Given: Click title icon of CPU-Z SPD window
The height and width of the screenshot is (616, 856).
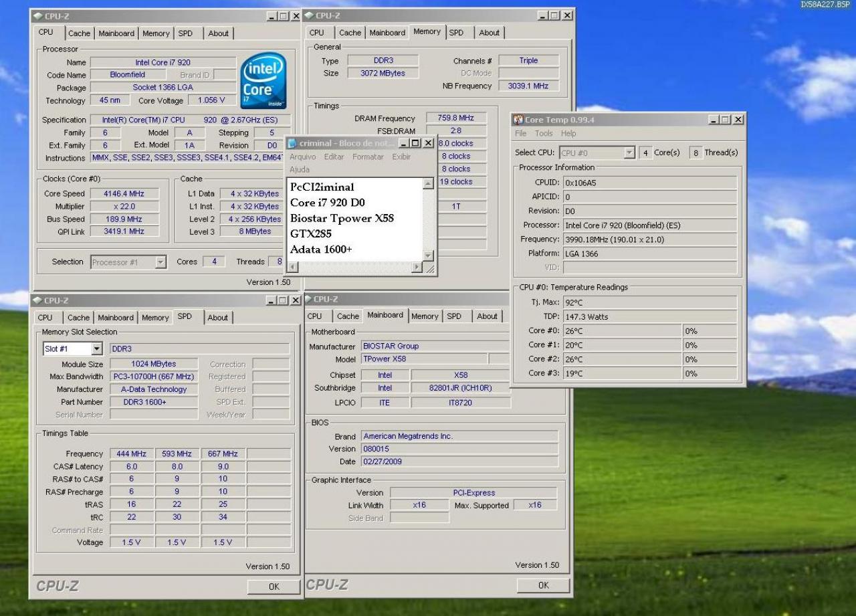Looking at the screenshot, I should click(37, 300).
